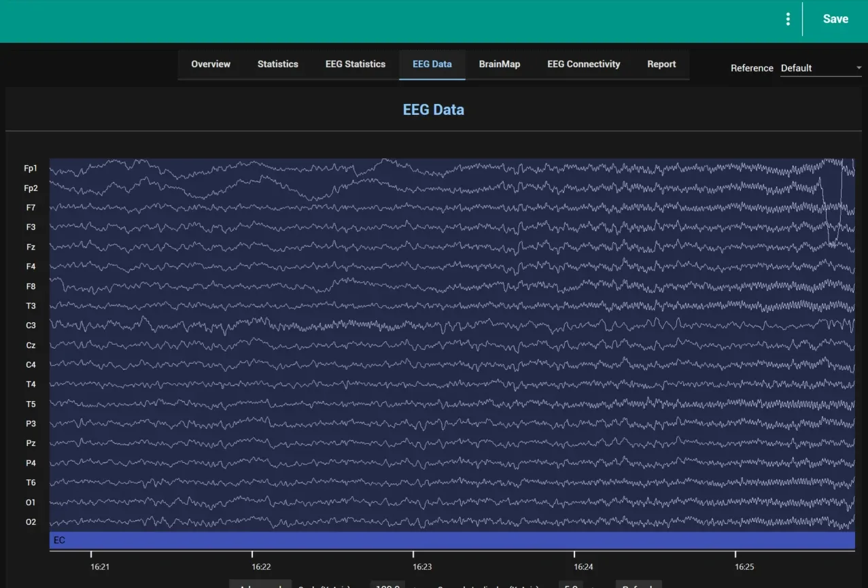Switch to the Overview tab
Viewport: 868px width, 588px height.
[x=211, y=64]
